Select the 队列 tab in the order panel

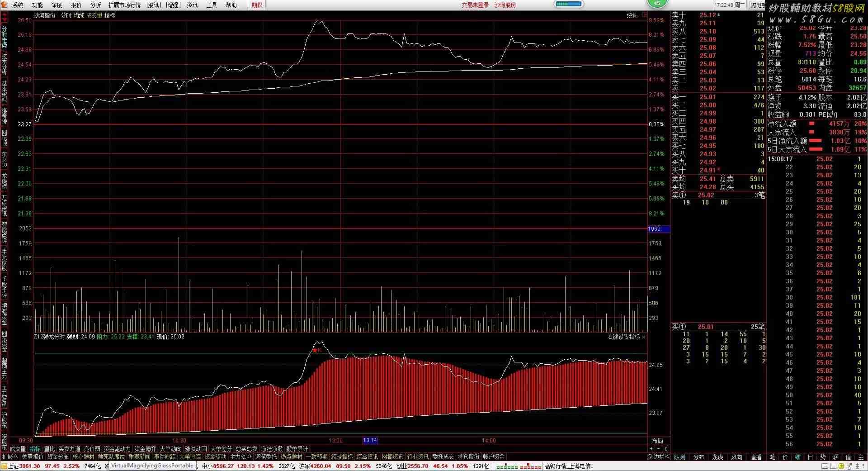(x=679, y=457)
